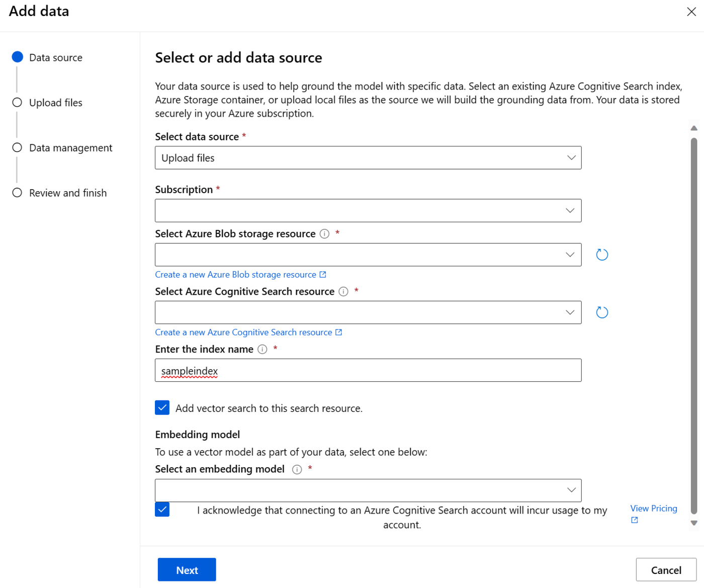Image resolution: width=704 pixels, height=588 pixels.
Task: Uncheck Add vector search to this search resource
Action: 162,408
